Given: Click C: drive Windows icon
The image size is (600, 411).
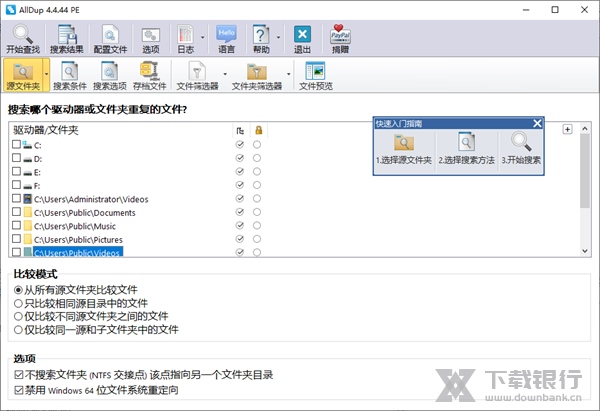Looking at the screenshot, I should [27, 145].
